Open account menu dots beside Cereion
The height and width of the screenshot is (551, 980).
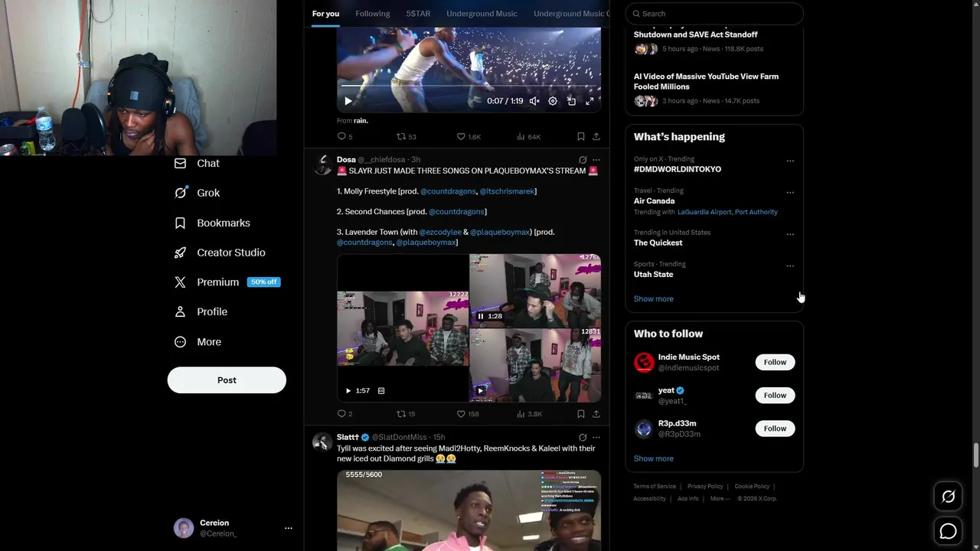289,528
